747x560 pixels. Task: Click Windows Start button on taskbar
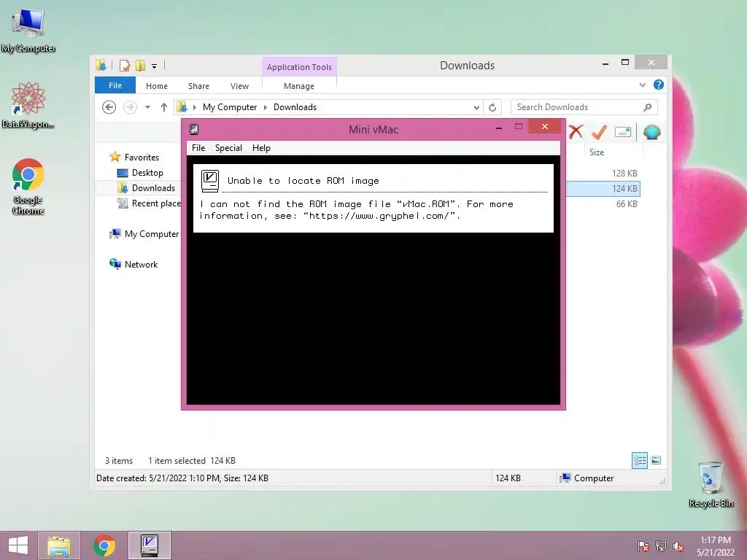point(18,545)
